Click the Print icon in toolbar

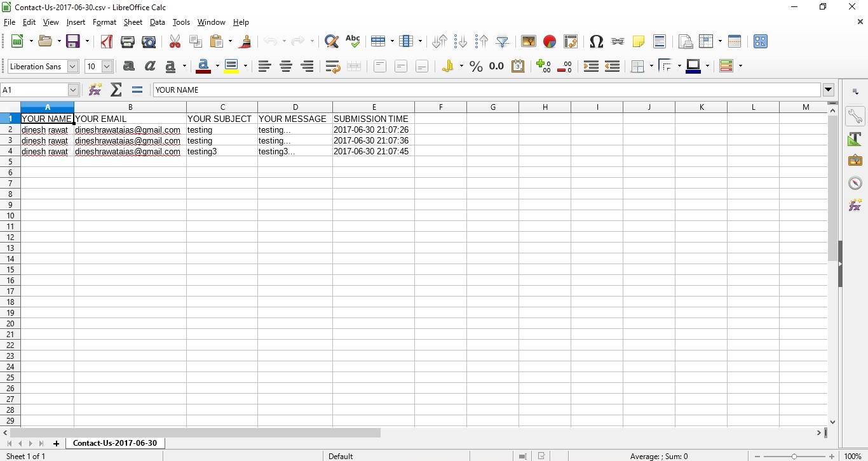[x=128, y=42]
